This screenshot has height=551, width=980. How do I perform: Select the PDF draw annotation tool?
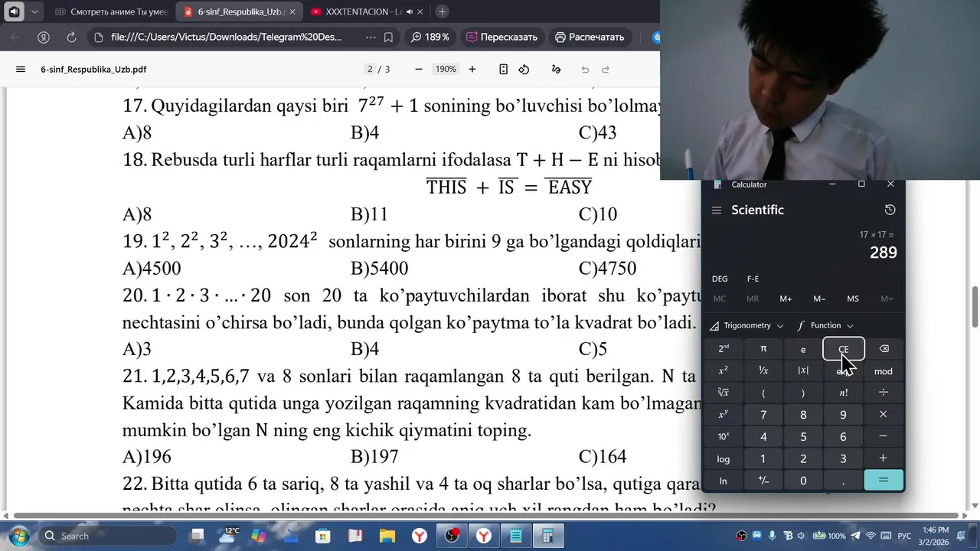556,69
